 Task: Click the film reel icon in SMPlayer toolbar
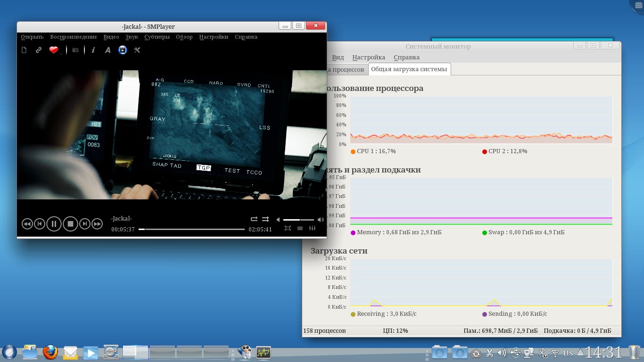click(123, 50)
